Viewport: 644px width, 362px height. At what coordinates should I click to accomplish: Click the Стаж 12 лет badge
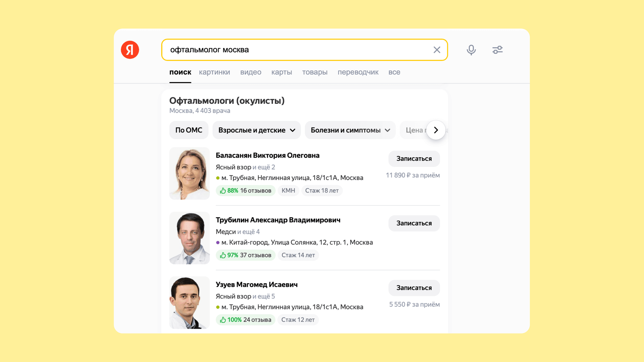[298, 320]
